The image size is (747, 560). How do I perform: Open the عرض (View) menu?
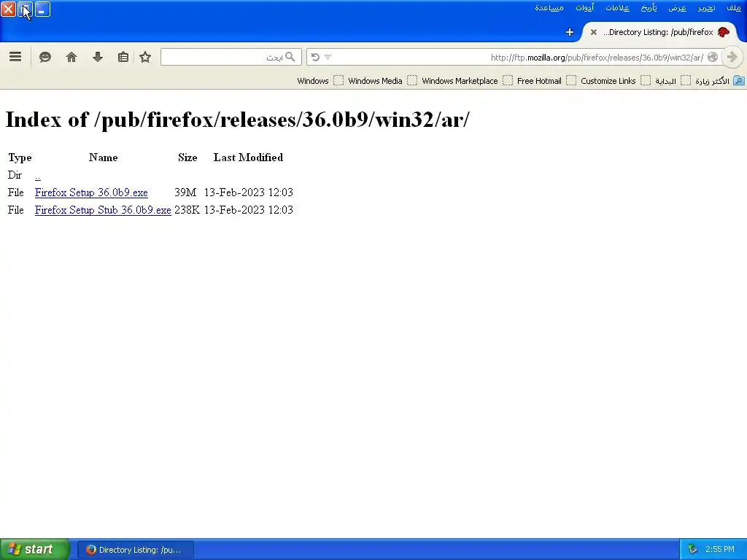(x=677, y=7)
